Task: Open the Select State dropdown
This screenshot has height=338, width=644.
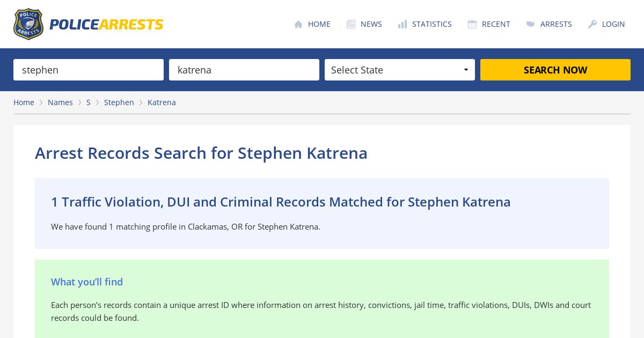Action: (400, 70)
